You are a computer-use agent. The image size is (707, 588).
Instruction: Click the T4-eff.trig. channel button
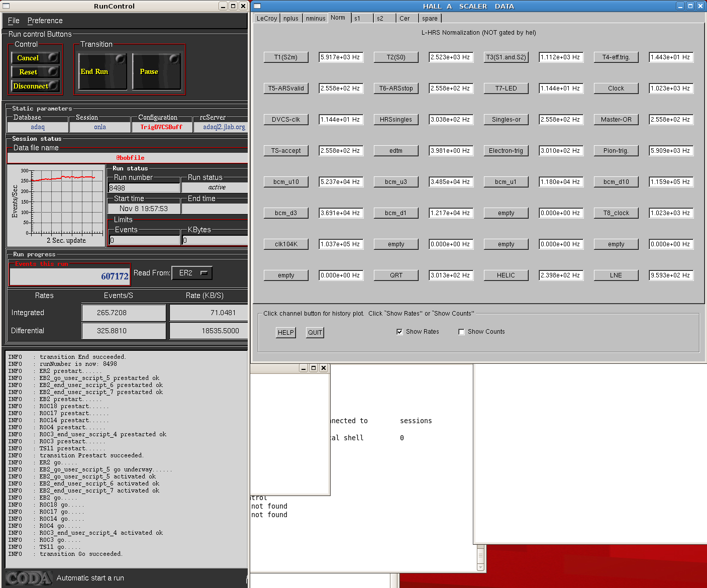pyautogui.click(x=616, y=57)
